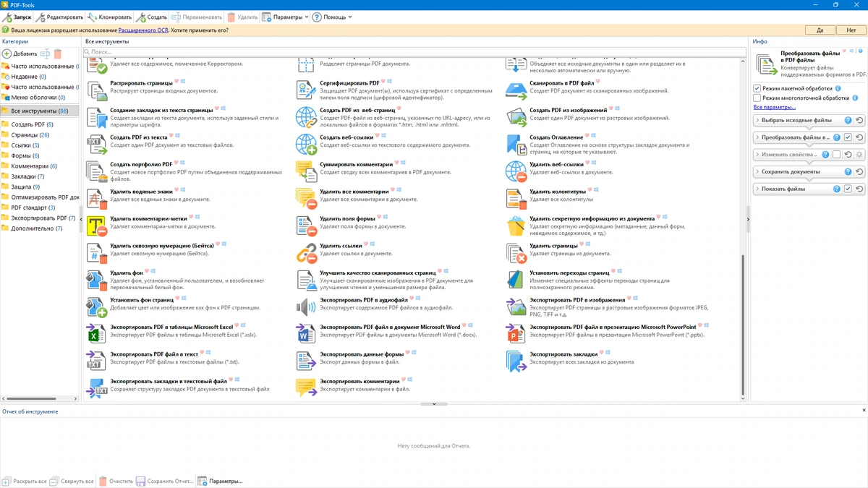Enable the Изменить свойства step checkbox
Screen dimensions: 868x488
836,155
